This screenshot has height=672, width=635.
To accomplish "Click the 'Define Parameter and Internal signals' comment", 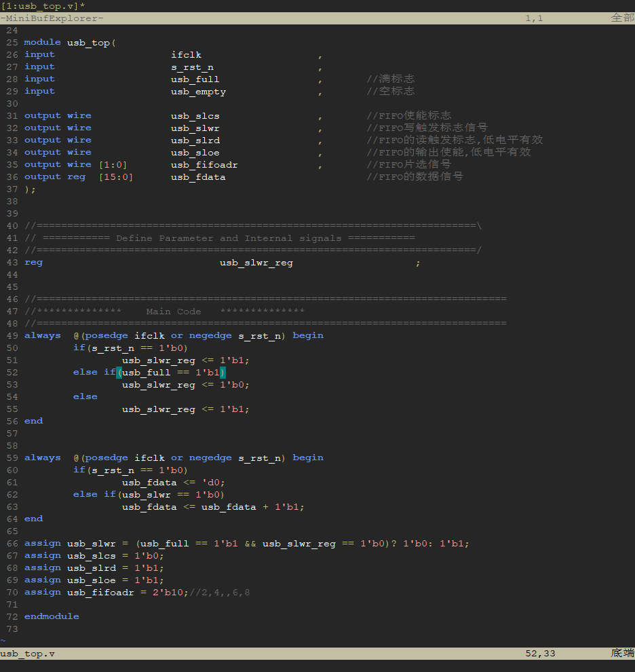I will pos(229,238).
